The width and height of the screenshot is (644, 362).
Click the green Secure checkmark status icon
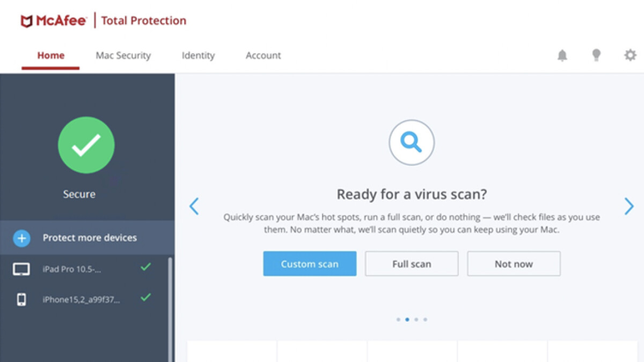click(86, 145)
